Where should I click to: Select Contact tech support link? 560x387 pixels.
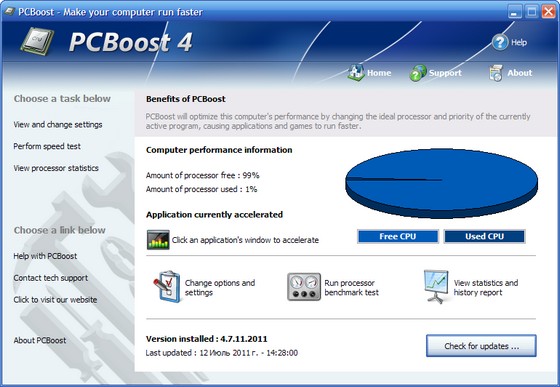click(x=51, y=278)
